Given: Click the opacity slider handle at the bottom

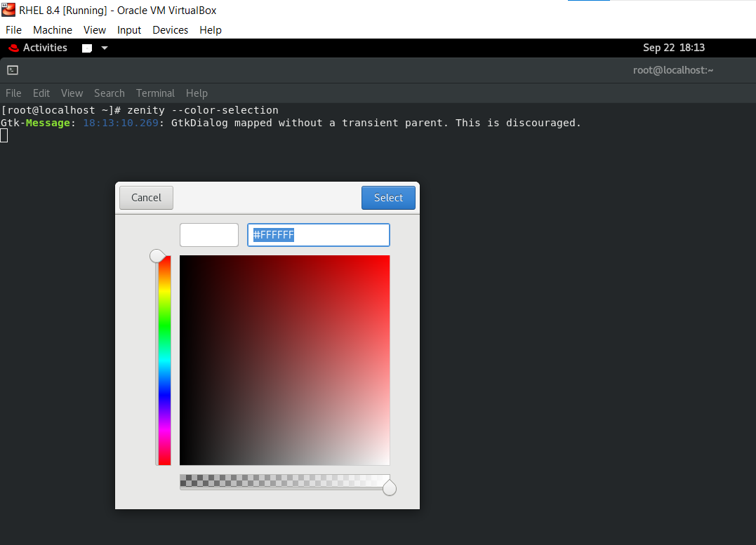Looking at the screenshot, I should (x=390, y=486).
